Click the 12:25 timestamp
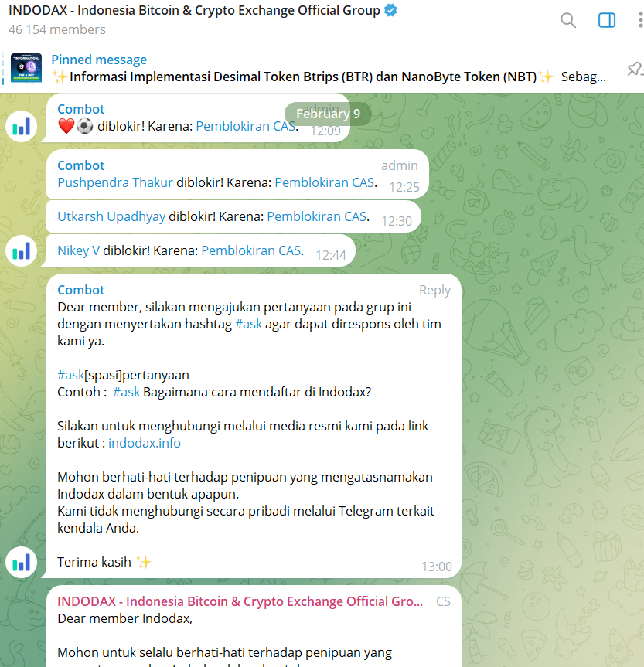This screenshot has height=667, width=644. [x=404, y=187]
